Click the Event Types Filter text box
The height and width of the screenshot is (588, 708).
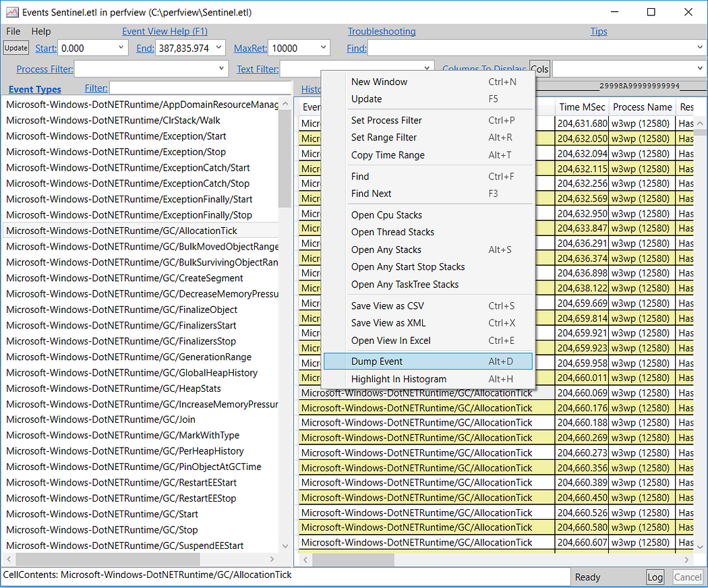(200, 88)
